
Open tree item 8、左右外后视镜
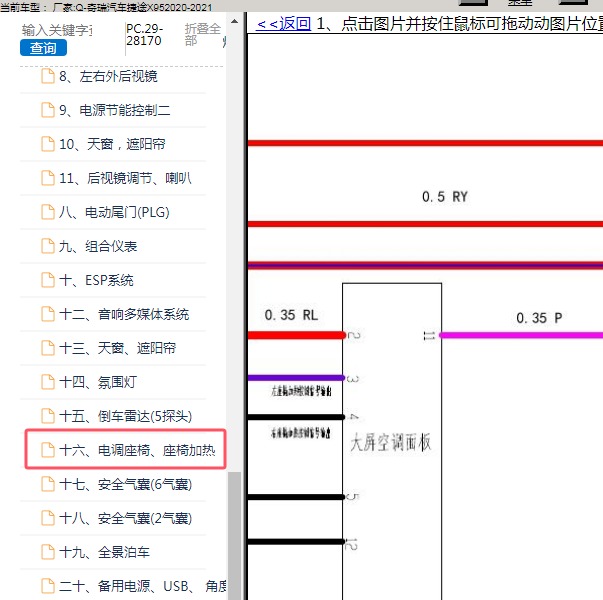pos(108,76)
